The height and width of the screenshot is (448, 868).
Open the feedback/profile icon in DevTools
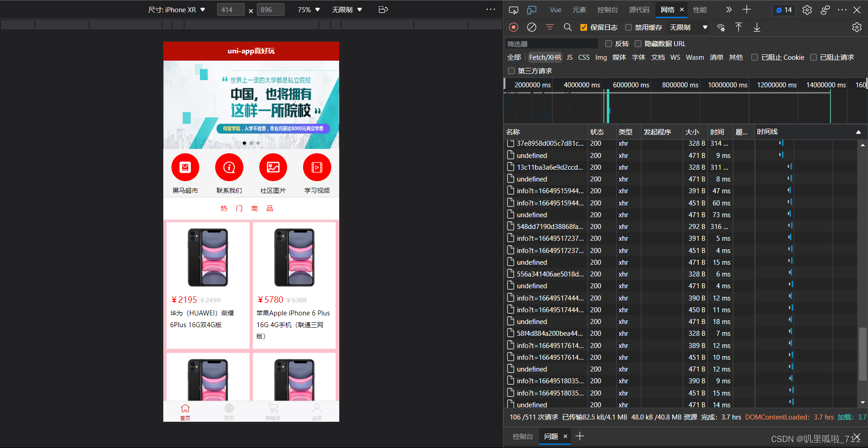pos(825,10)
